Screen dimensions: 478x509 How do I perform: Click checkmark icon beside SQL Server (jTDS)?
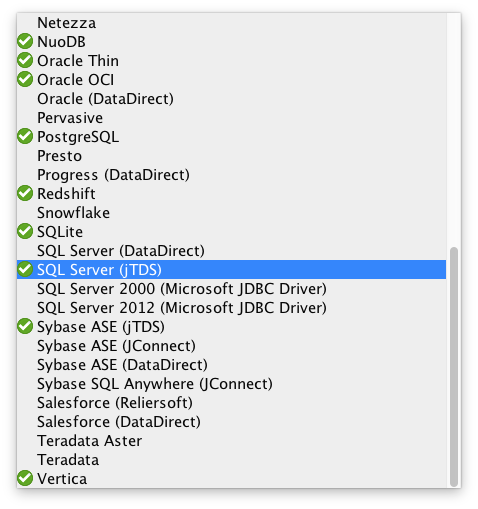25,269
